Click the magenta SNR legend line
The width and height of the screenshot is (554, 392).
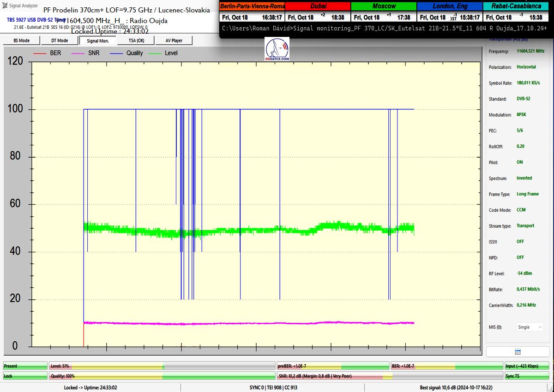tap(78, 53)
